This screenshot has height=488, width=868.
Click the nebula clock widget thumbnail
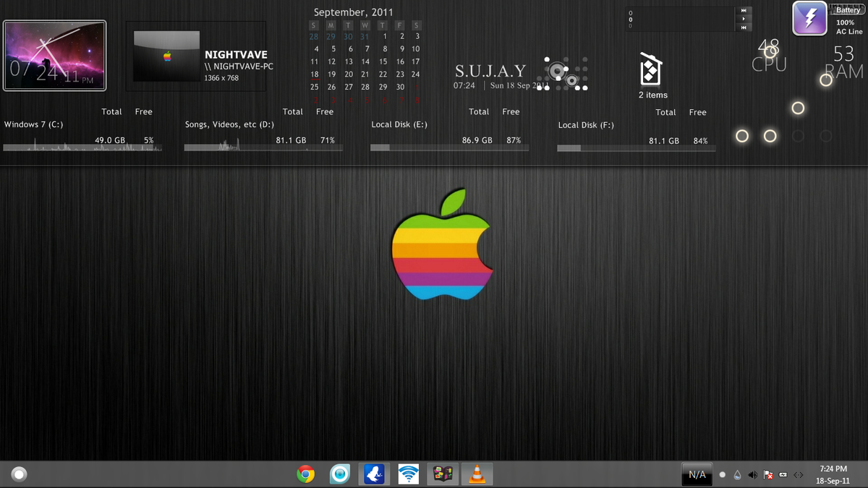pos(55,56)
